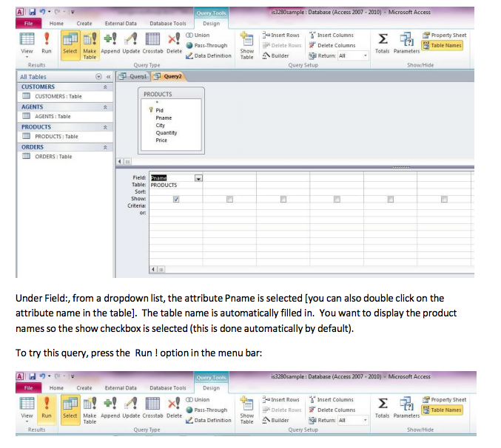Click the Save icon in upper quick access toolbar
This screenshot has height=448, width=501.
[33, 12]
